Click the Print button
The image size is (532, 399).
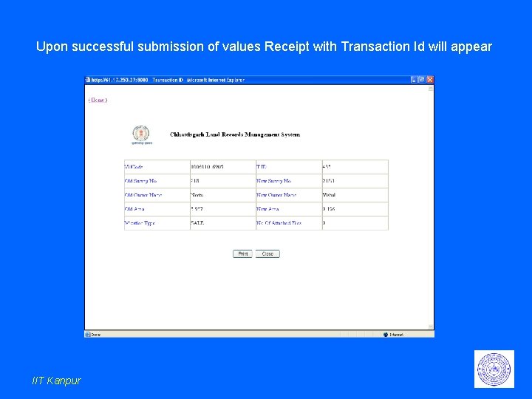click(242, 253)
